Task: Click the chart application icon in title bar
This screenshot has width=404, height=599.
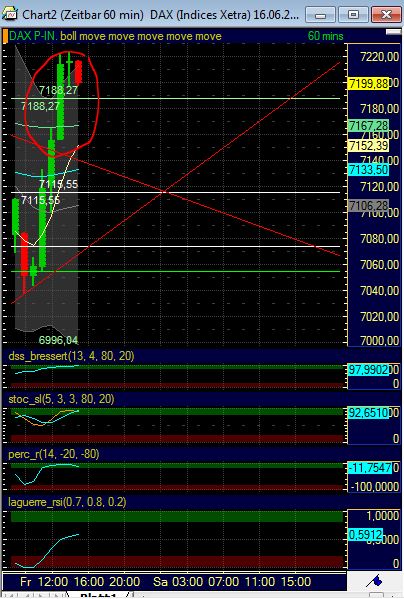Action: click(10, 15)
